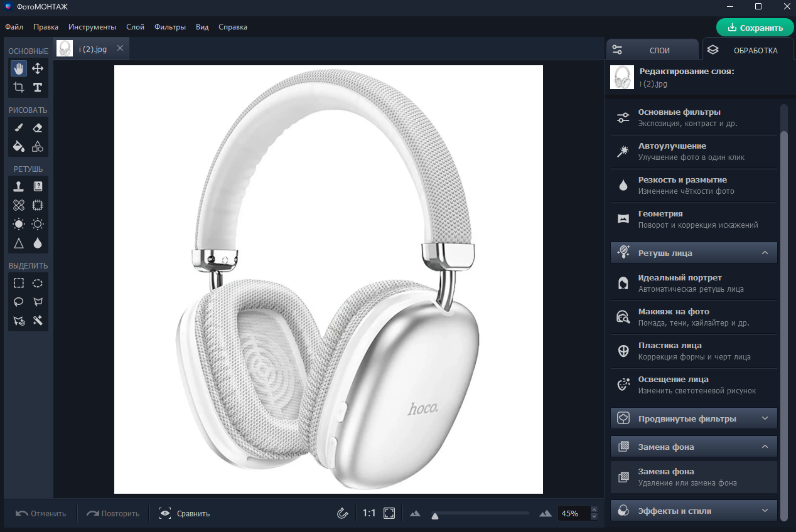Screen dimensions: 796x532
Task: Click the zoom slider handle
Action: coord(434,516)
